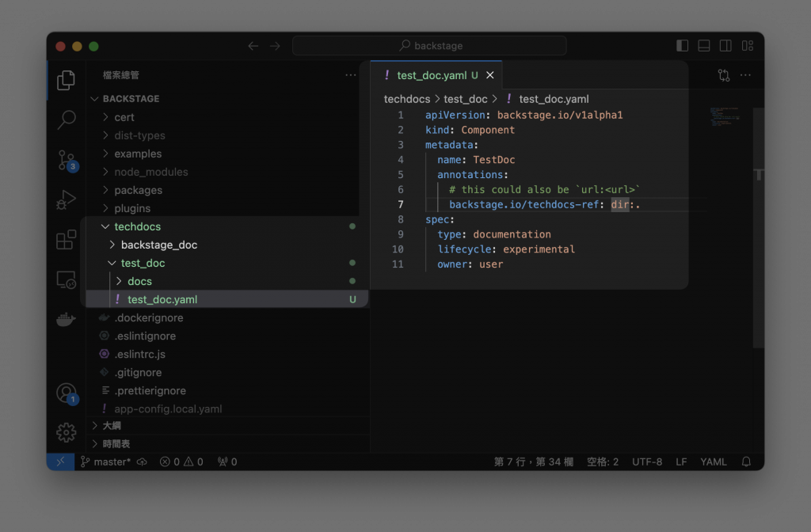The height and width of the screenshot is (532, 811).
Task: Open the .eslintignore file
Action: [x=227, y=336]
